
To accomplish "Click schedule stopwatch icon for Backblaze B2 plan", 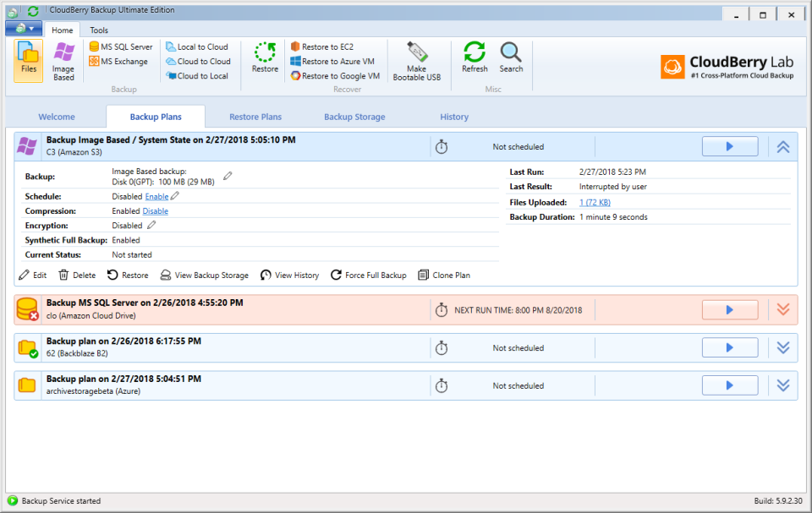I will (x=442, y=348).
